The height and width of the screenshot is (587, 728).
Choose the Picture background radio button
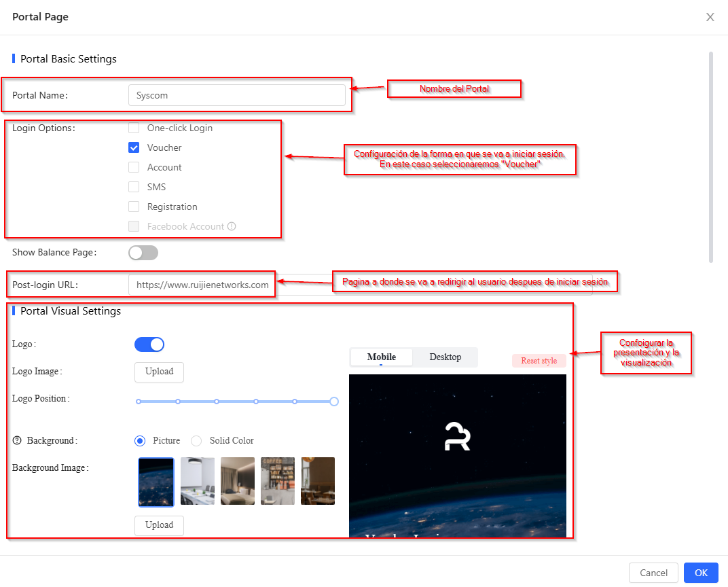tap(140, 440)
